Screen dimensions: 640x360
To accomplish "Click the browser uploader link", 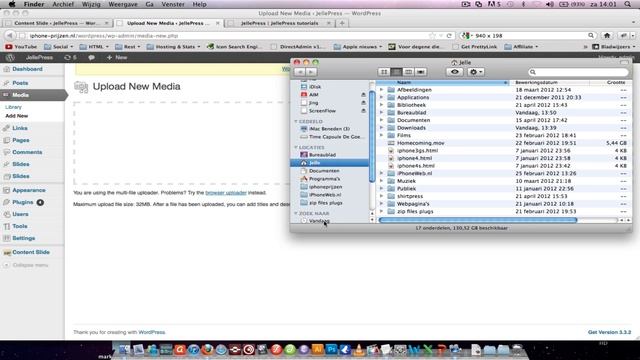I will [x=226, y=193].
